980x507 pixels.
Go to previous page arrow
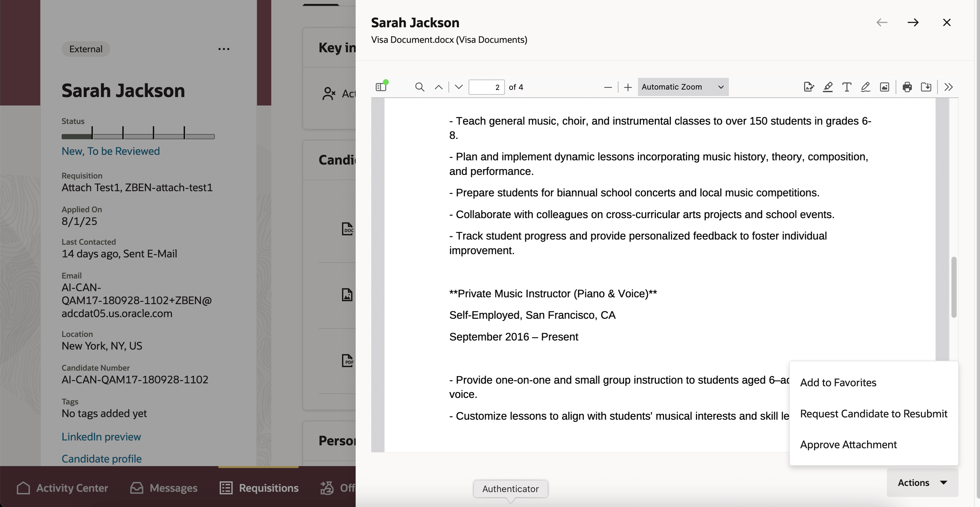tap(439, 87)
